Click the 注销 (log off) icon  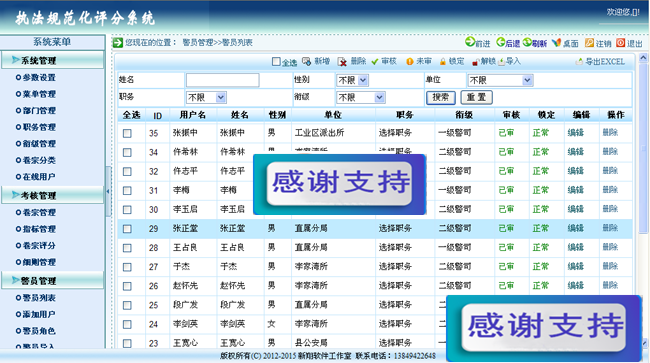click(589, 43)
